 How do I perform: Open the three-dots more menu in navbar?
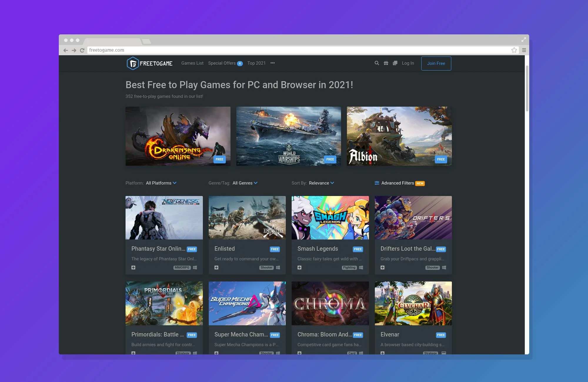(273, 63)
